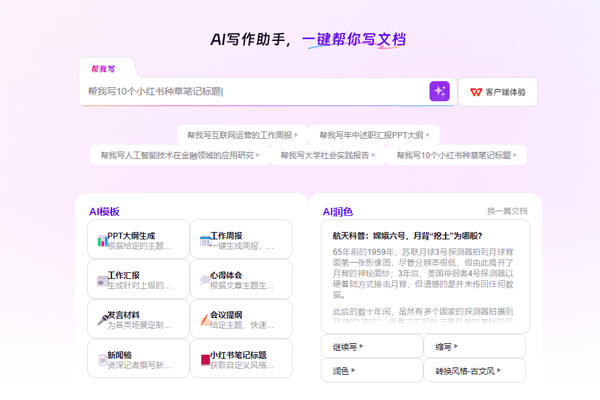Click 客户端体验 button
This screenshot has height=400, width=600.
tap(498, 92)
